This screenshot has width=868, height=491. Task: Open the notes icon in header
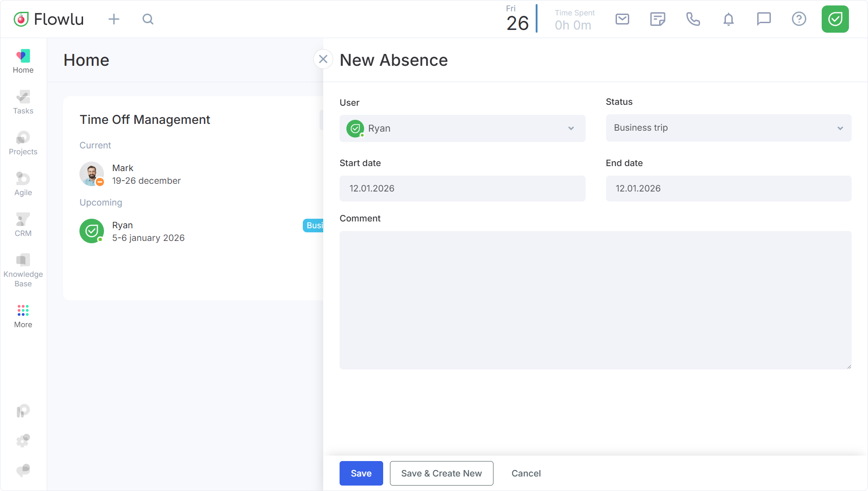(x=657, y=19)
